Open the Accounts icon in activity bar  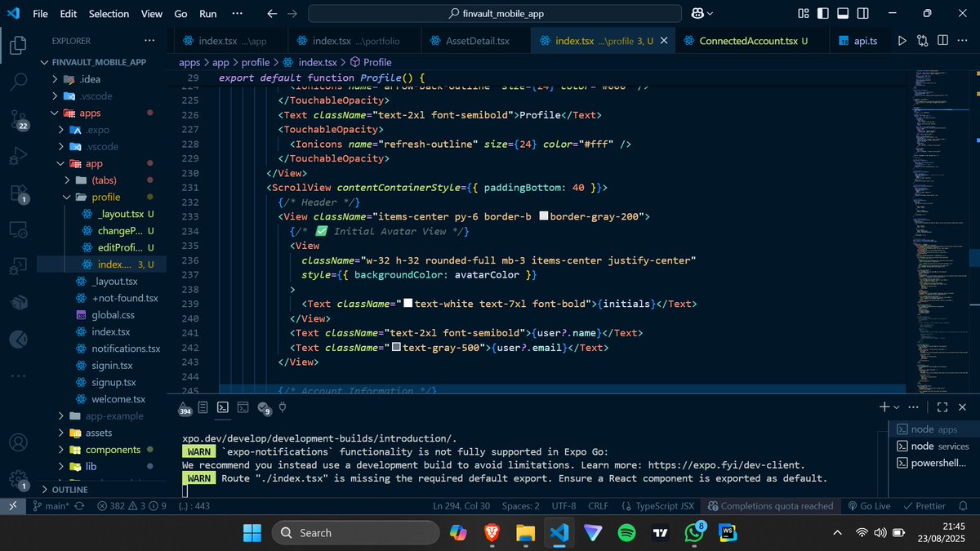[18, 442]
